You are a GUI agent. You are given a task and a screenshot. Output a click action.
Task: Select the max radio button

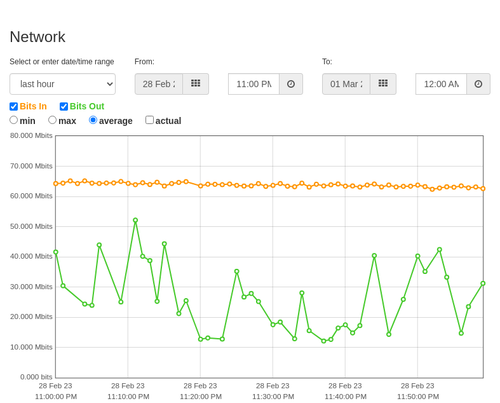[52, 120]
